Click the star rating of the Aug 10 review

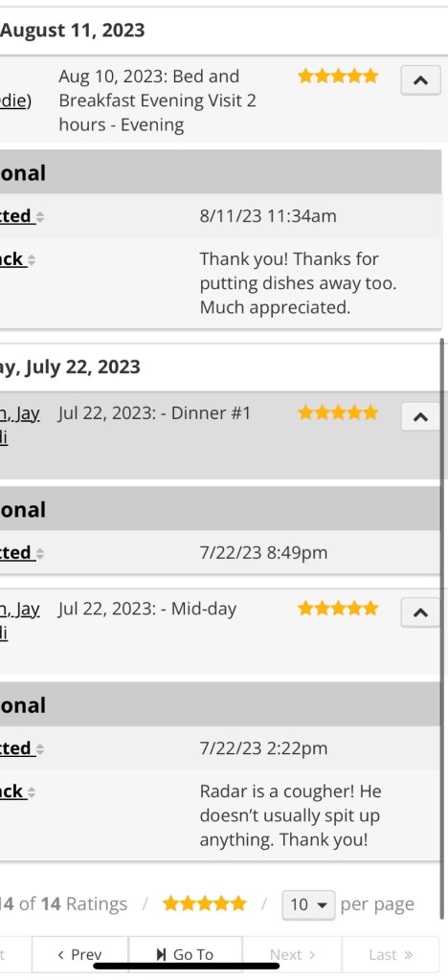click(x=338, y=77)
